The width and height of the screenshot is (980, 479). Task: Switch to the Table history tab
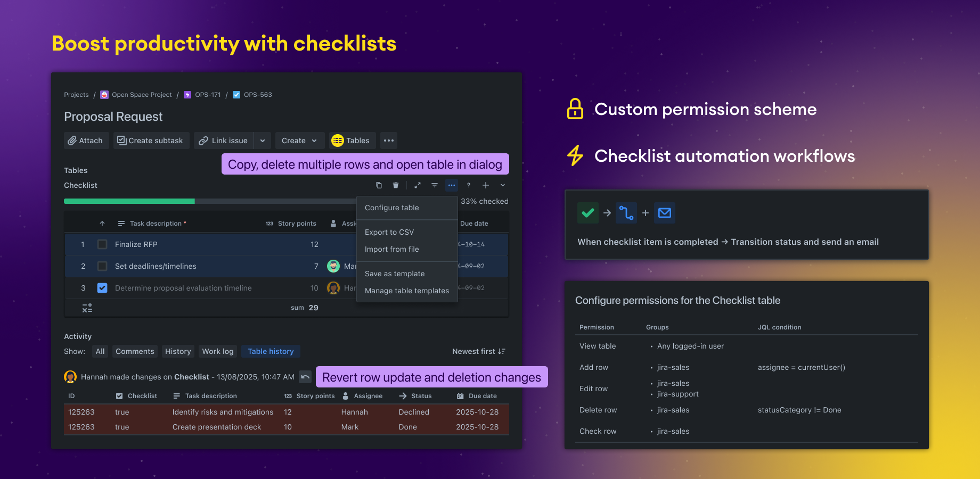coord(271,351)
